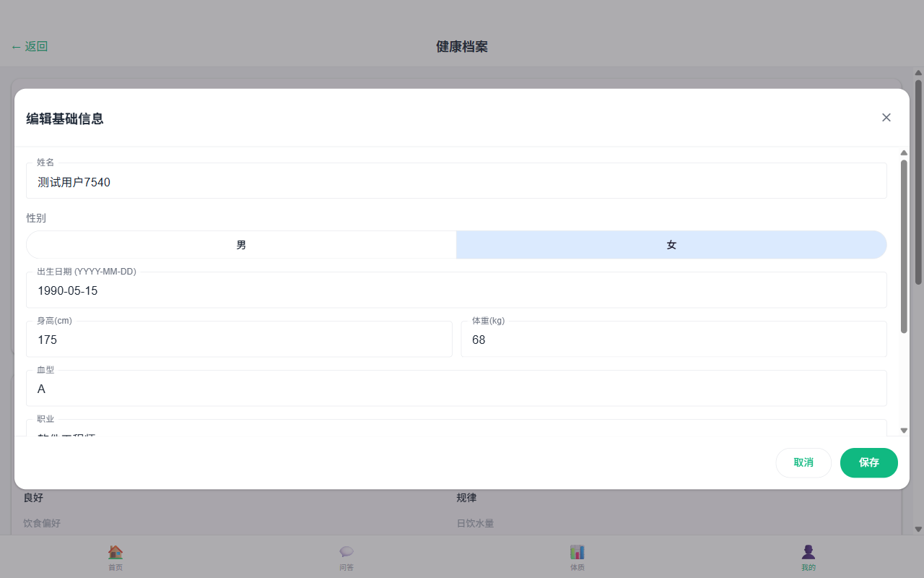Go back using the ← 返回 link

(30, 47)
